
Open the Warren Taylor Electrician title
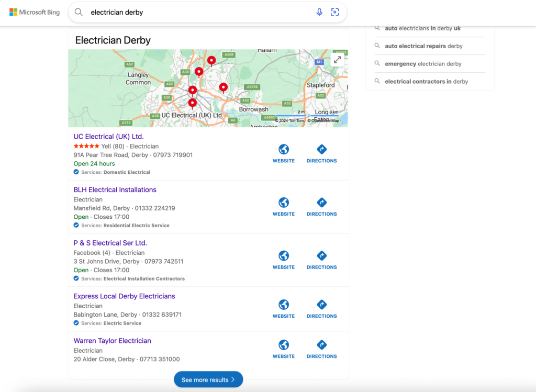(x=112, y=341)
